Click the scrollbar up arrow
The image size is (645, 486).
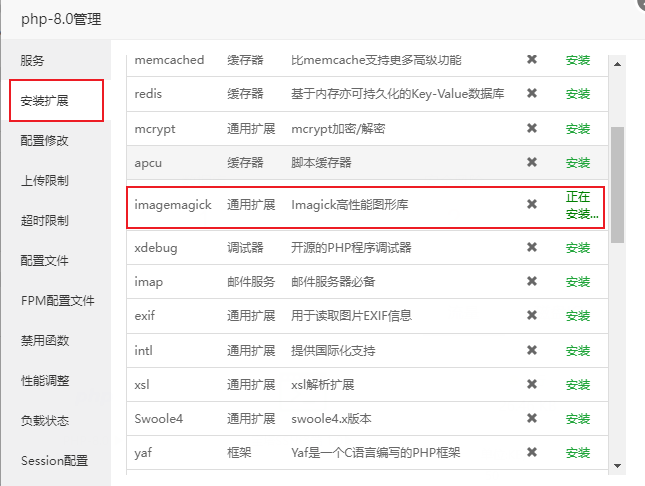click(617, 64)
